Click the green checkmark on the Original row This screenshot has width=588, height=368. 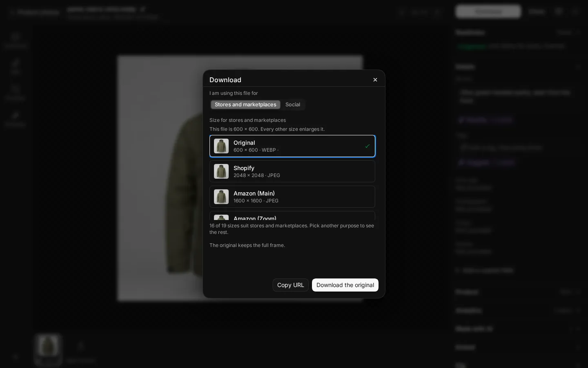click(367, 146)
